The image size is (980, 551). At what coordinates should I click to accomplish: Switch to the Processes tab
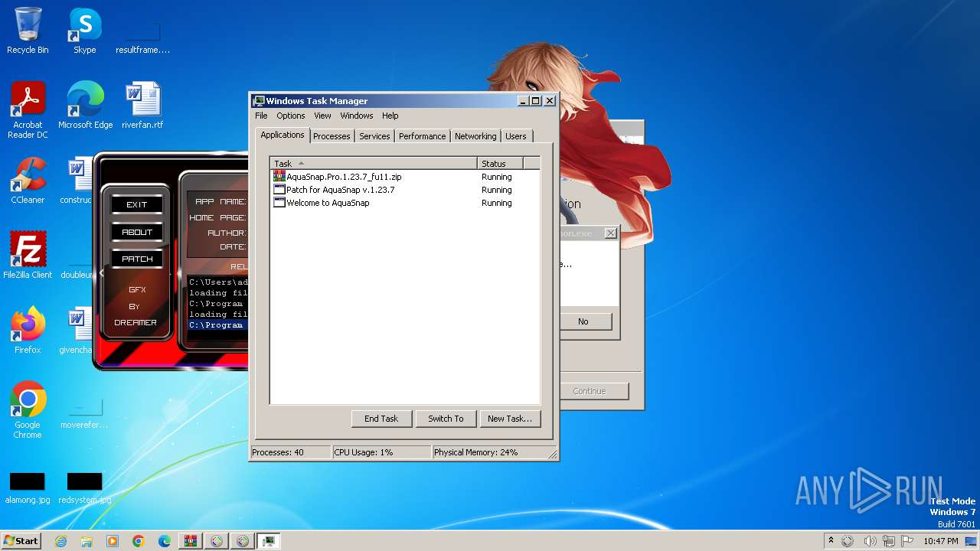click(332, 136)
